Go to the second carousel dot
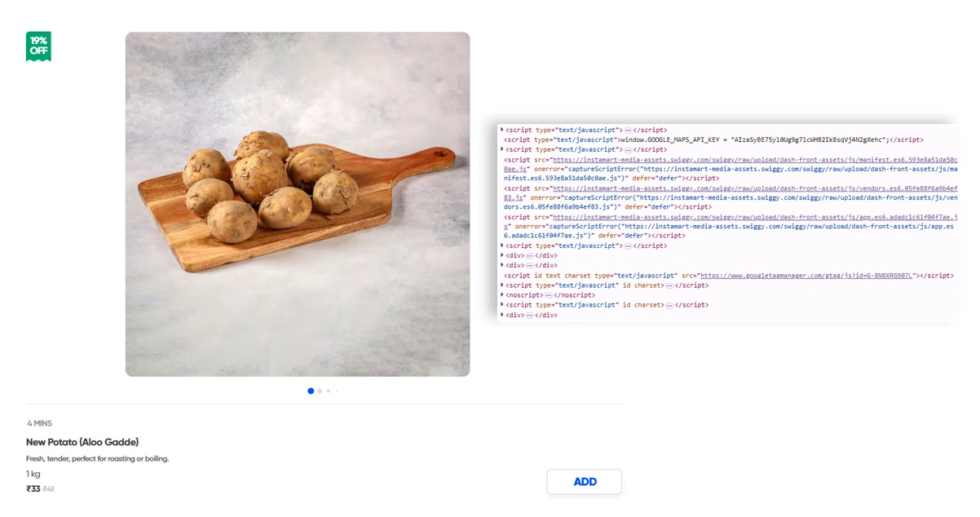 click(x=320, y=391)
